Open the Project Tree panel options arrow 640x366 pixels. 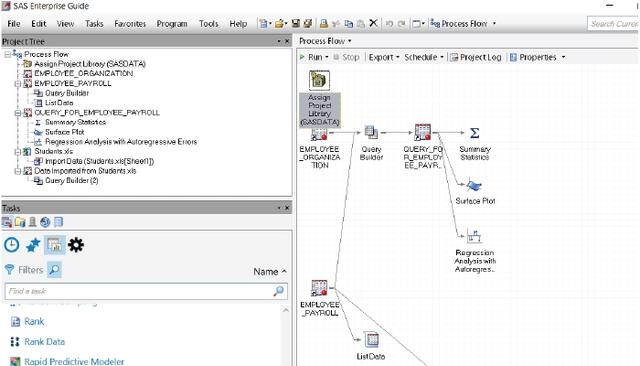(x=279, y=41)
